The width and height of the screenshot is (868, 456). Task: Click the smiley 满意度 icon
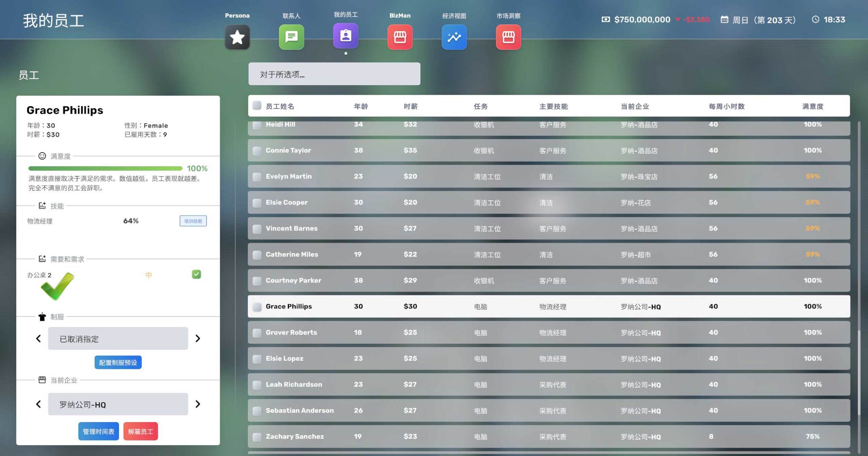pyautogui.click(x=42, y=156)
